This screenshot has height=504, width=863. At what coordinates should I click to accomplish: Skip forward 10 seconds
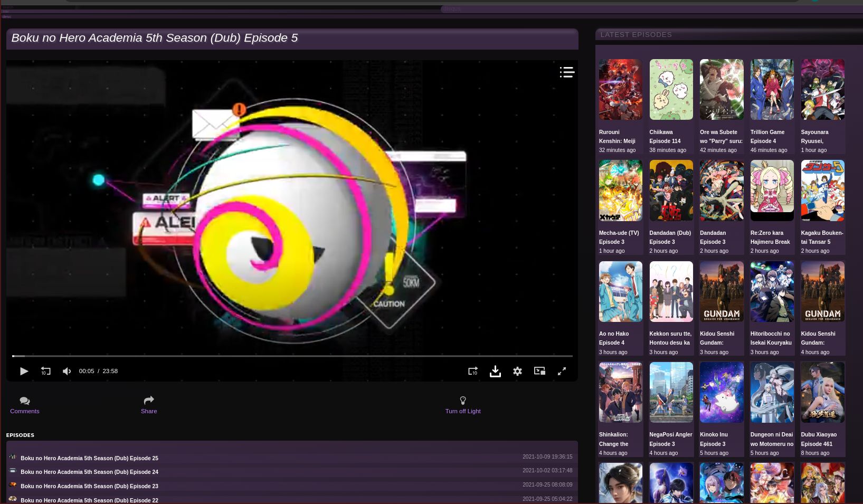click(x=473, y=371)
